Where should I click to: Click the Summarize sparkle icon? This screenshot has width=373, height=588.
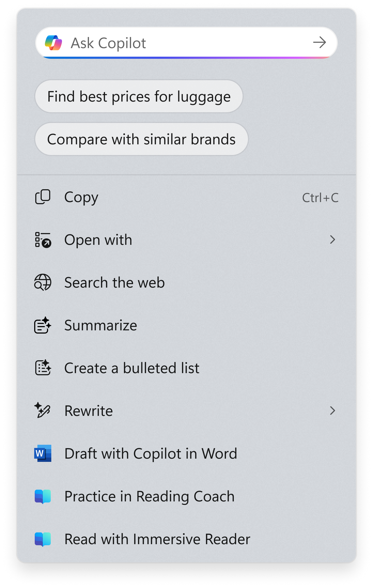[x=43, y=325]
